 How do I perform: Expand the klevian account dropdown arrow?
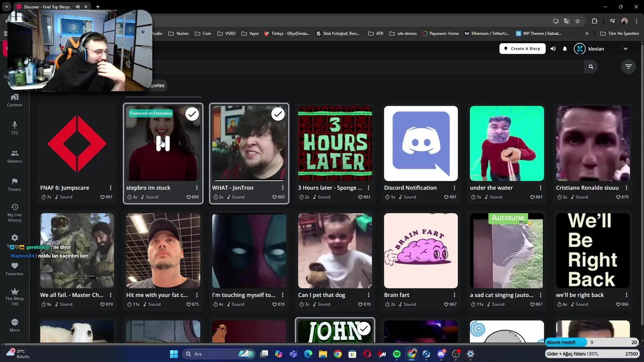click(x=625, y=49)
